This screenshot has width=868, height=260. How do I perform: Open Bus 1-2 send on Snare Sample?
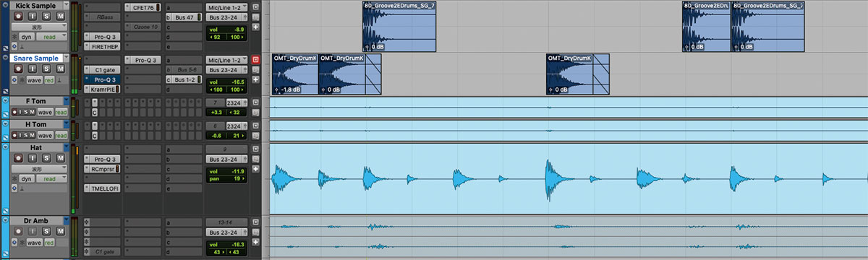184,79
